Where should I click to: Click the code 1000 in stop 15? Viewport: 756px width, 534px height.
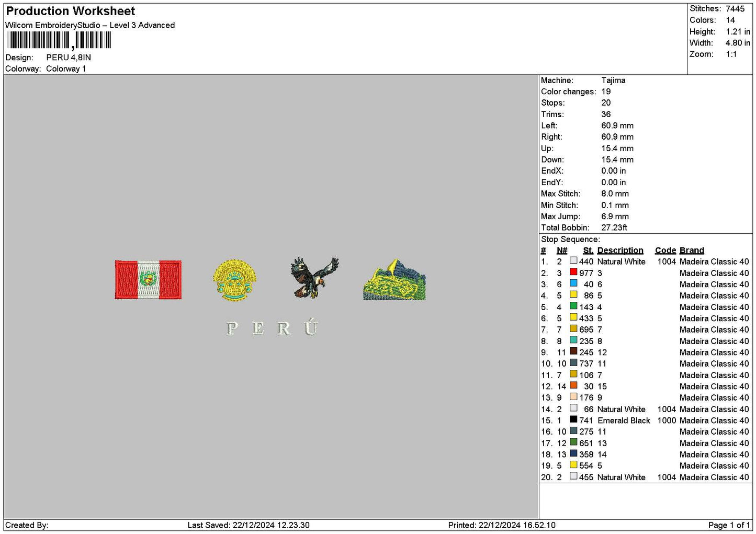click(x=667, y=421)
